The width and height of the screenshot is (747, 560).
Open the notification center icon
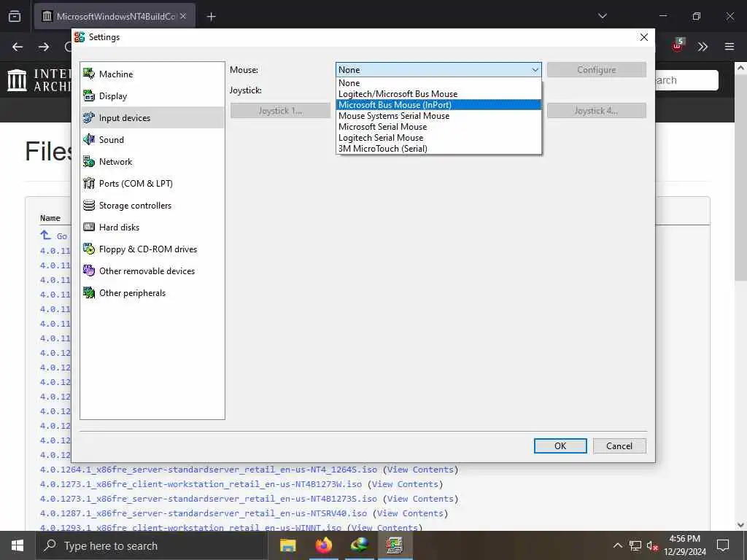click(723, 545)
